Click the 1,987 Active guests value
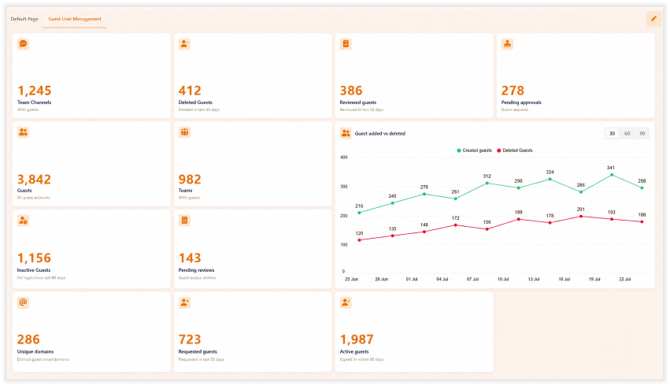Image resolution: width=670 pixels, height=386 pixels. (357, 339)
